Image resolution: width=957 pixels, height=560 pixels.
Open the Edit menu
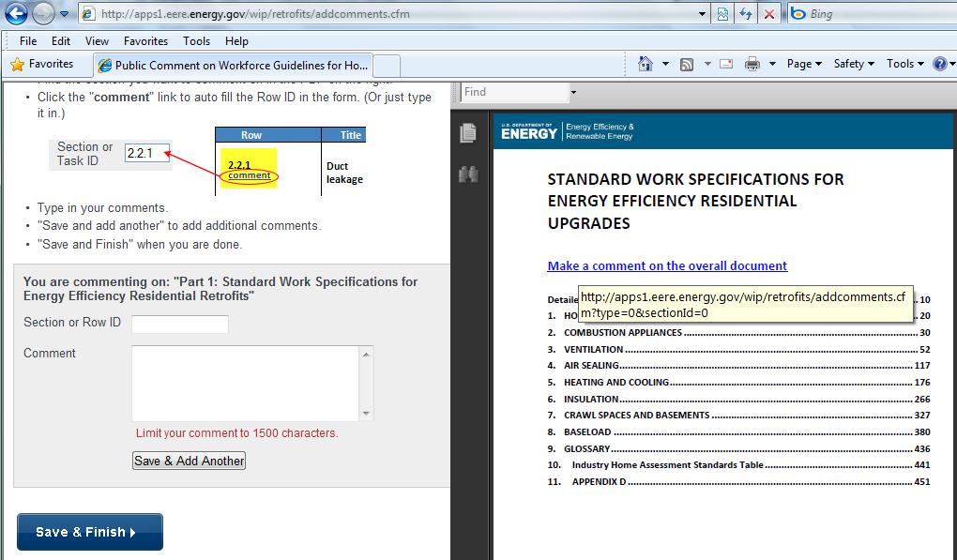(61, 41)
